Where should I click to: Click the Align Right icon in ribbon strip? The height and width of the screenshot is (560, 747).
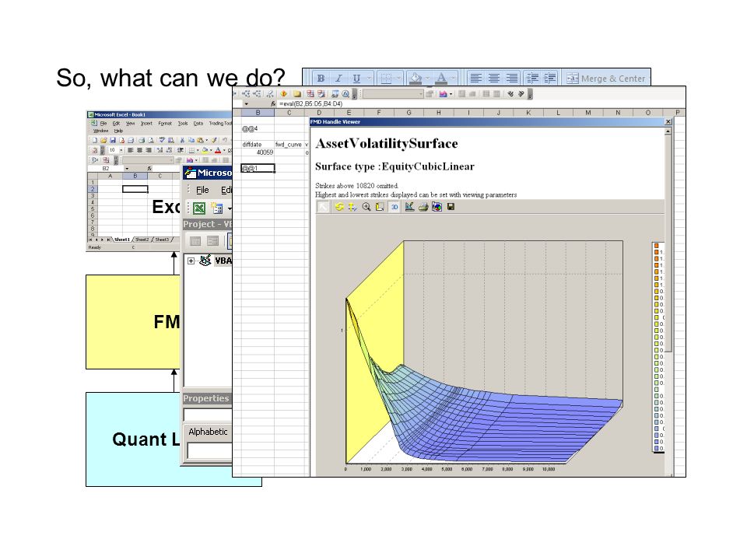512,78
